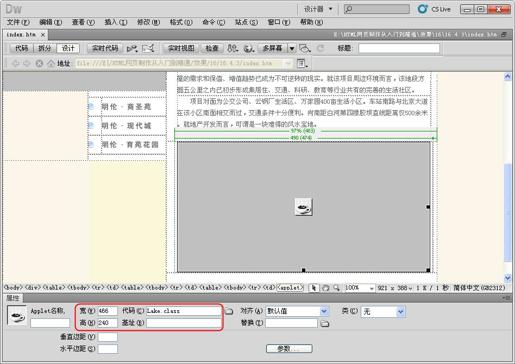515x364 pixels.
Task: Open the 窗口(W) menu
Action: click(x=279, y=22)
